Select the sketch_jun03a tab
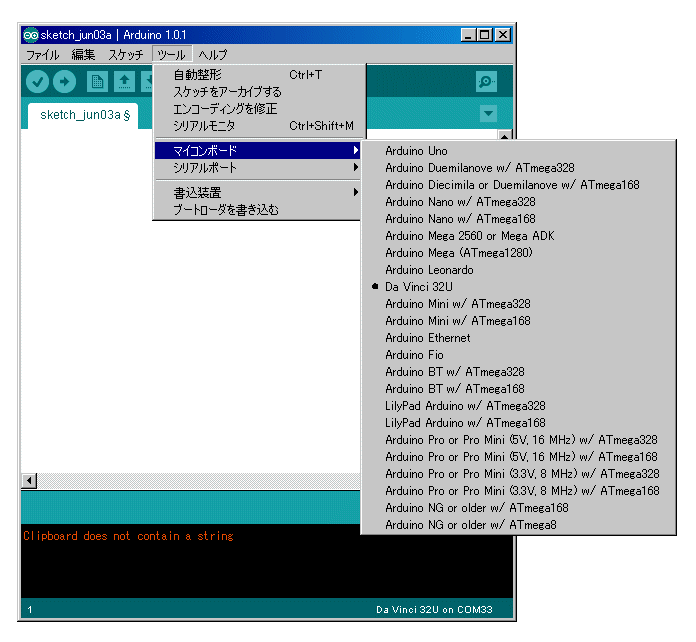Image resolution: width=696 pixels, height=642 pixels. [x=83, y=115]
